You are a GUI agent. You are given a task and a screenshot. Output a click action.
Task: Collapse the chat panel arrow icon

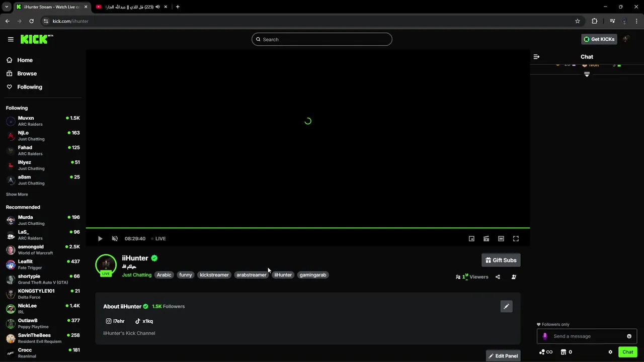[536, 57]
